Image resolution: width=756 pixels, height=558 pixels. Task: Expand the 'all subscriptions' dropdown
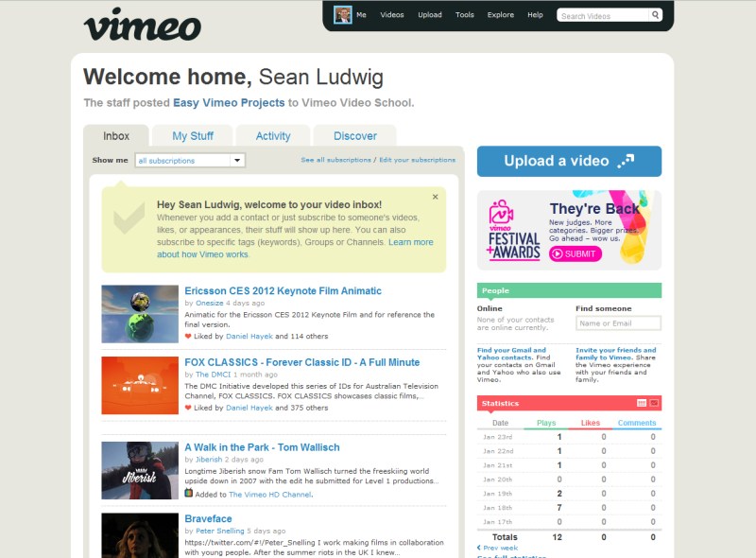pos(190,160)
